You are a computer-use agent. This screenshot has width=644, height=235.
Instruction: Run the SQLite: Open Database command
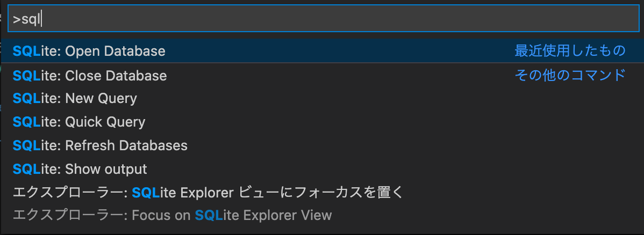coord(322,51)
